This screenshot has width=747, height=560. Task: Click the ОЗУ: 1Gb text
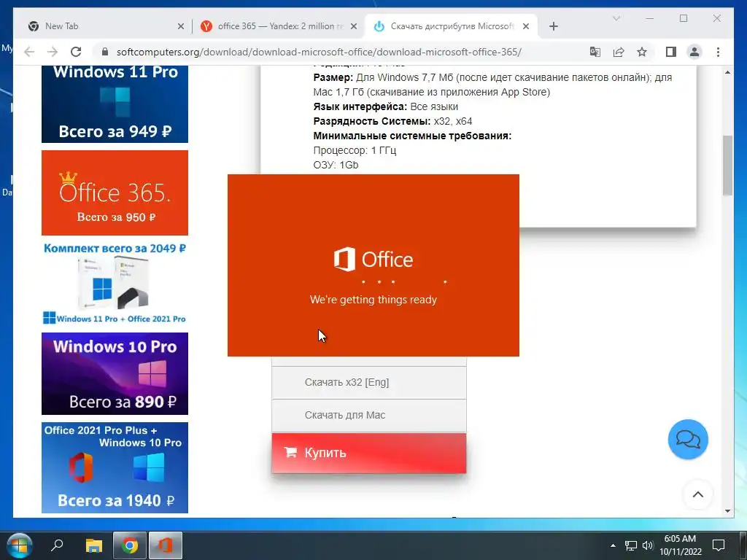(x=336, y=166)
